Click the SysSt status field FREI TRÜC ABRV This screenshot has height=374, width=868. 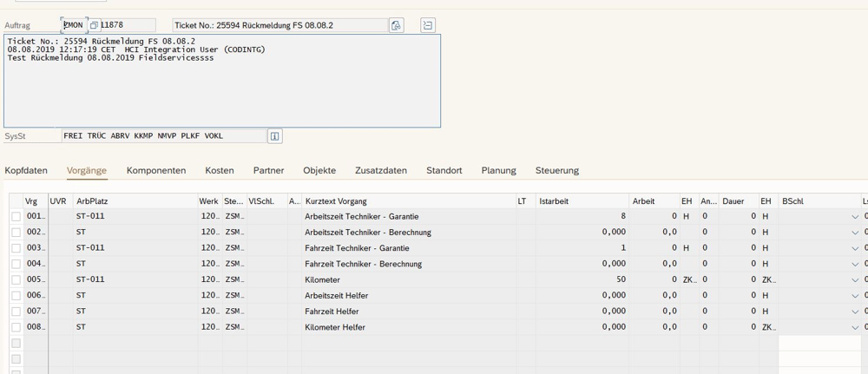[x=164, y=136]
